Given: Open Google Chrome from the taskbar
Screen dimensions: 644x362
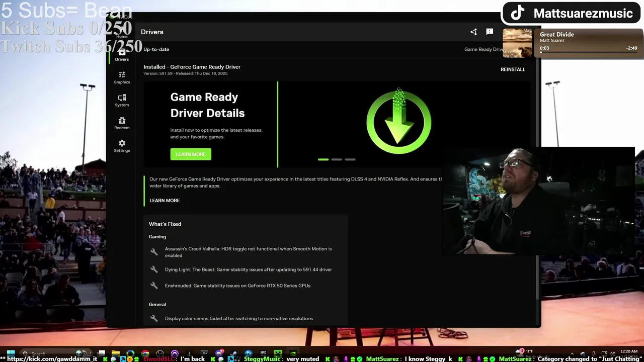Looking at the screenshot, I should [145, 353].
